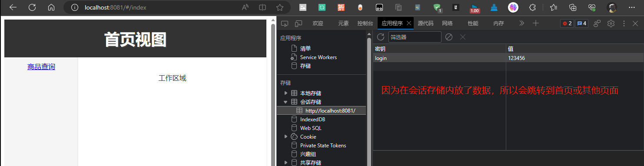Expand the 共享存储 node
644x166 pixels.
285,163
